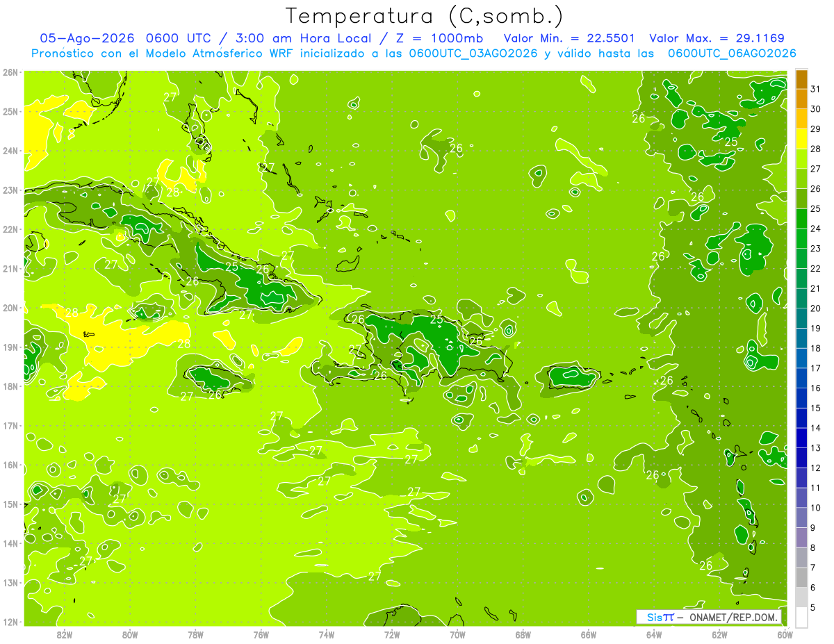Click the '78W' longitude axis label

click(x=195, y=634)
